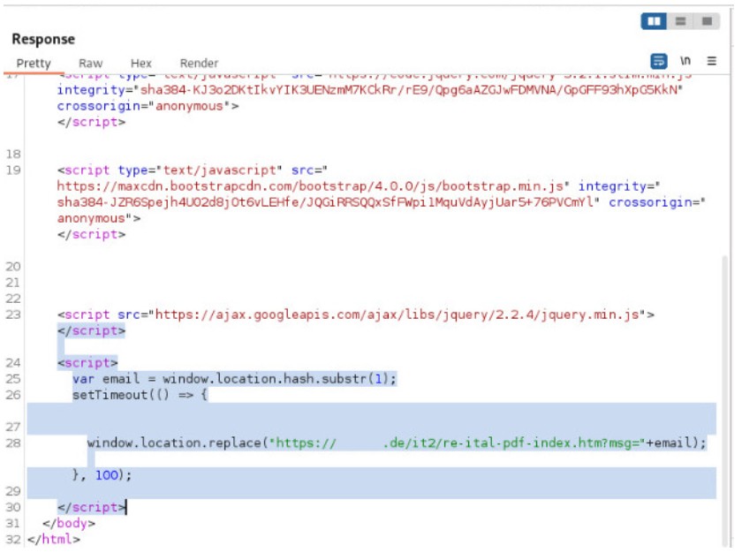Click the window.location.replace code line
The image size is (742, 560).
pyautogui.click(x=396, y=443)
